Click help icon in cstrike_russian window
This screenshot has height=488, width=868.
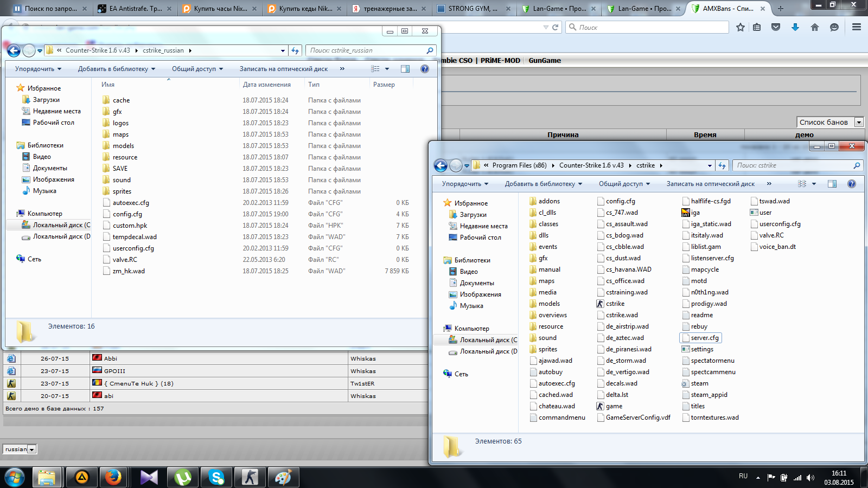pos(424,69)
